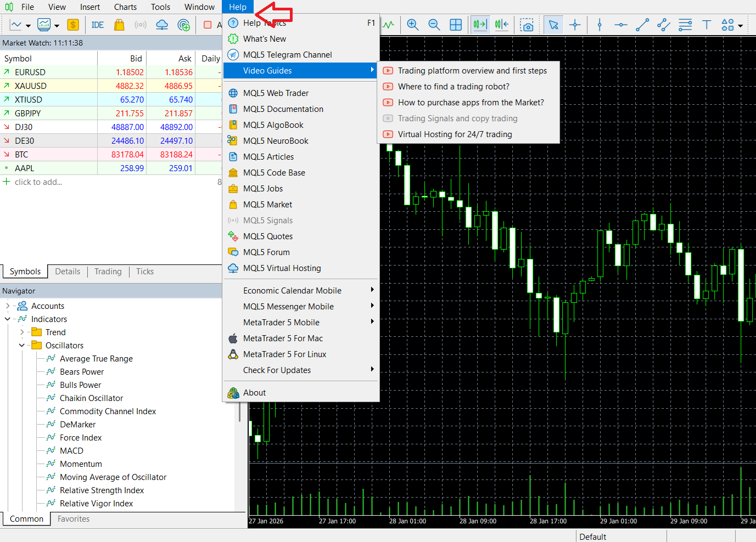Collapse the Indicators tree node

8,319
